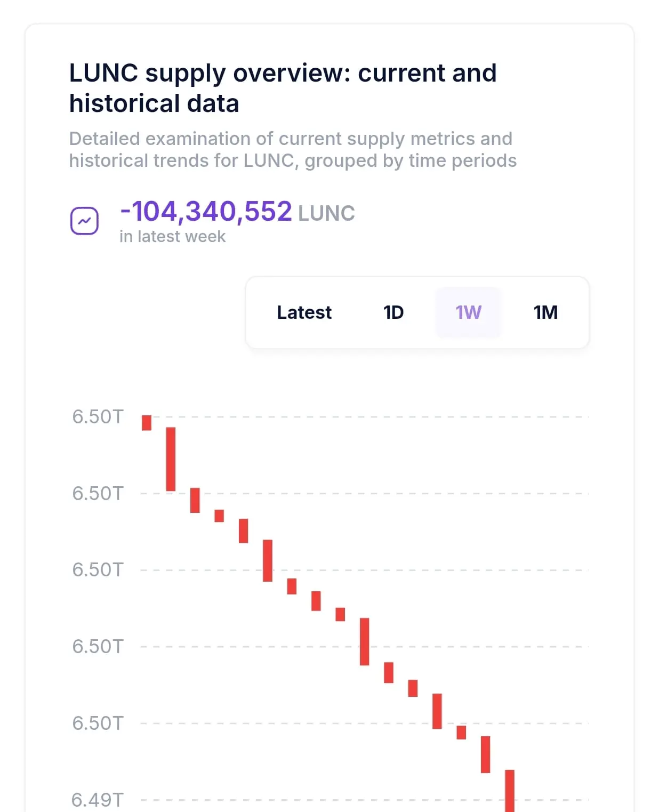The height and width of the screenshot is (812, 659).
Task: Click the 6.49T axis label
Action: point(98,800)
